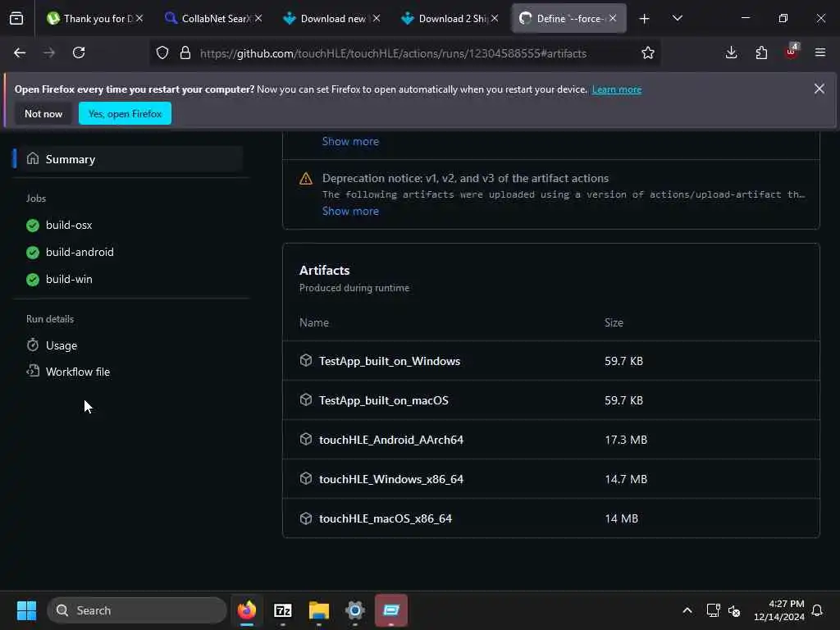Expand the list all tabs chevron

pos(677,18)
